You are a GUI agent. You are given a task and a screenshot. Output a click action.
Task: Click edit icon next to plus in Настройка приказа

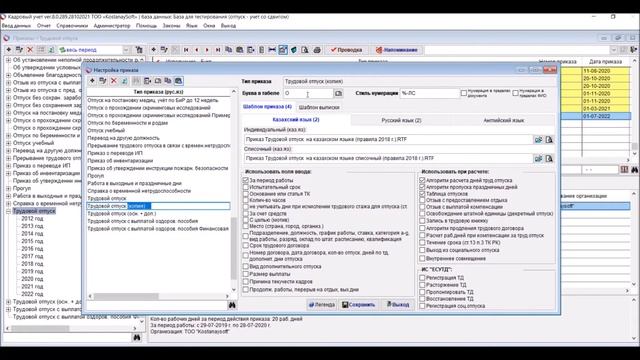pyautogui.click(x=103, y=81)
